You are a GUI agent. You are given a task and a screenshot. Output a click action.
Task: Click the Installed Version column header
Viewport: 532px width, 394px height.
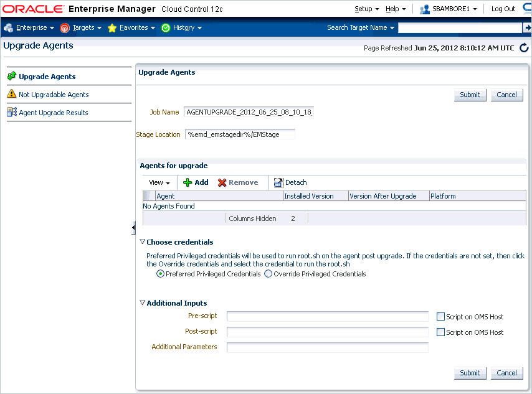coord(316,196)
